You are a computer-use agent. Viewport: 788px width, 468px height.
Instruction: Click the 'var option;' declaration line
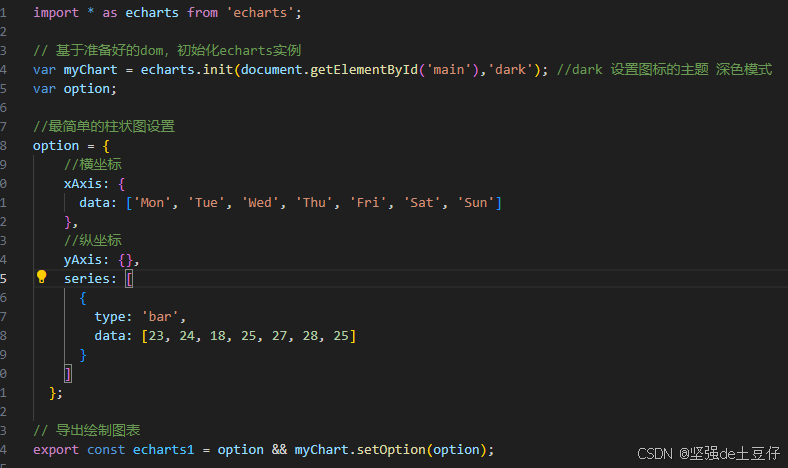point(75,89)
